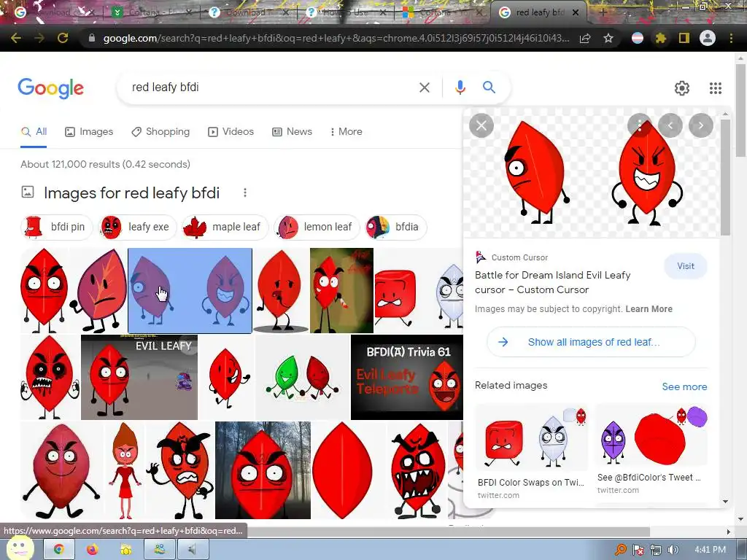Open the Learn More copyright link
The width and height of the screenshot is (747, 560).
click(x=649, y=309)
